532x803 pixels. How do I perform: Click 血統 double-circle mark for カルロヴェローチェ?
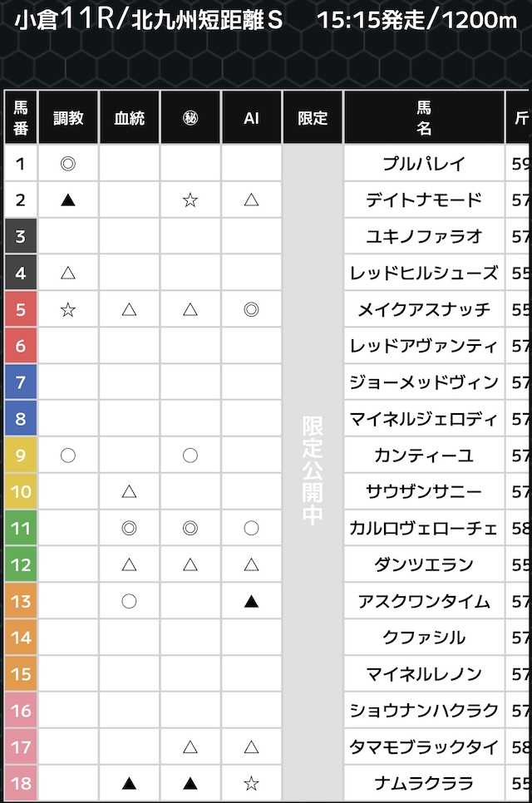click(x=129, y=528)
